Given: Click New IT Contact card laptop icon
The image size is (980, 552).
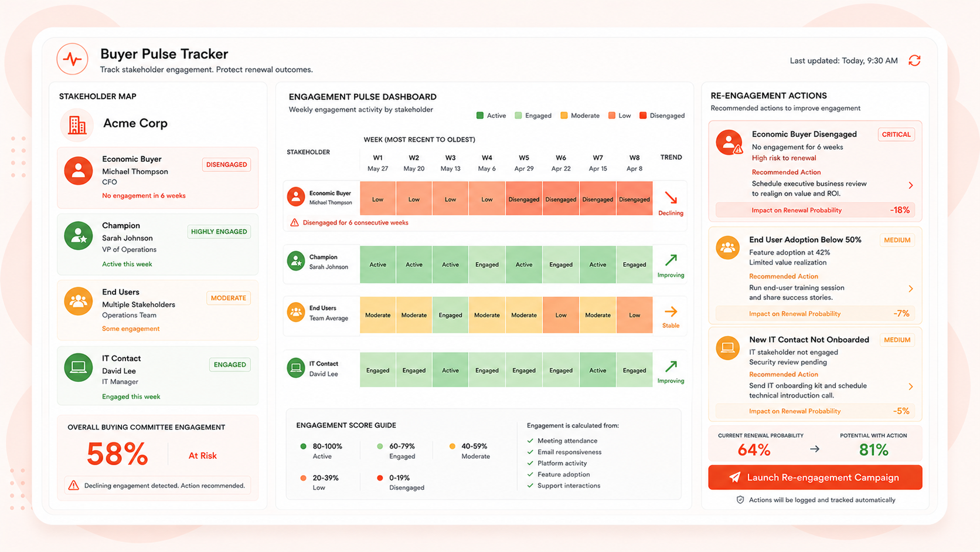Looking at the screenshot, I should 728,347.
